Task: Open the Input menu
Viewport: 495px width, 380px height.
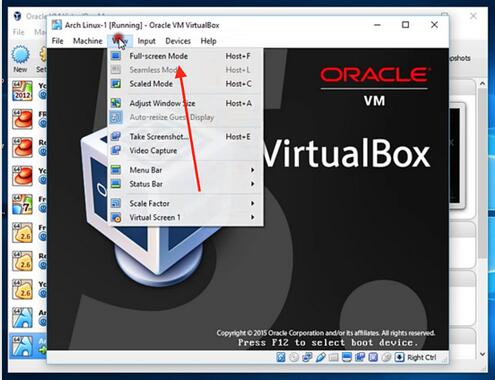Action: [x=146, y=41]
